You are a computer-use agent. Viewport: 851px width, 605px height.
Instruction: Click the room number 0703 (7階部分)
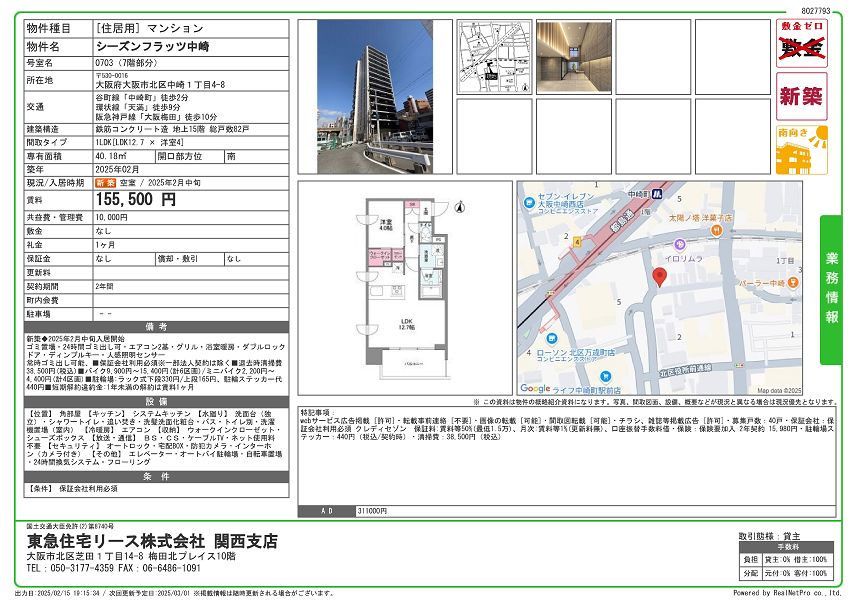126,63
